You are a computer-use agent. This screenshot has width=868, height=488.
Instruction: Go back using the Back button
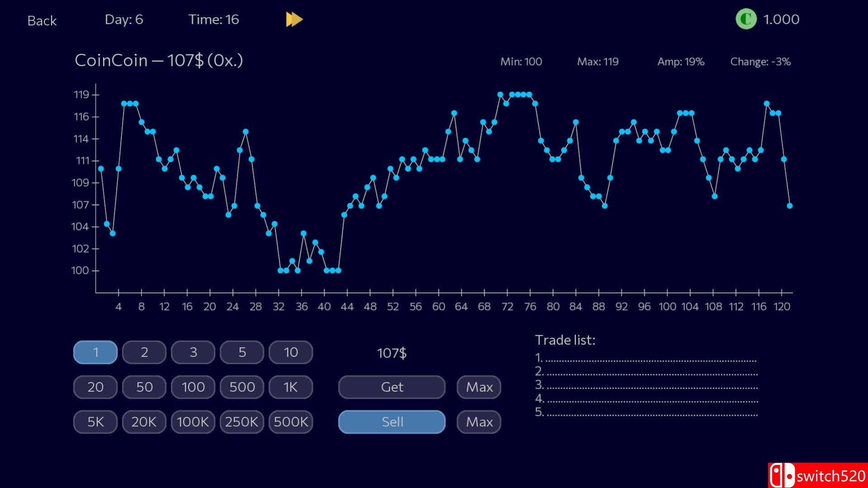(42, 21)
